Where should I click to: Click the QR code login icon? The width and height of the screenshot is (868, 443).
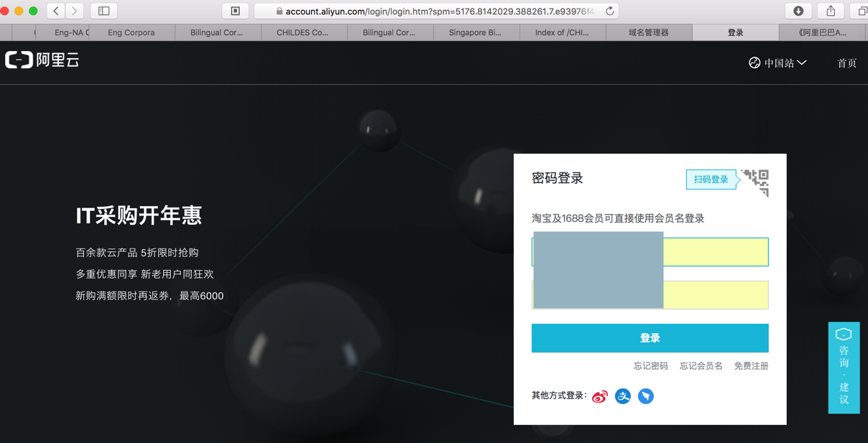click(755, 182)
